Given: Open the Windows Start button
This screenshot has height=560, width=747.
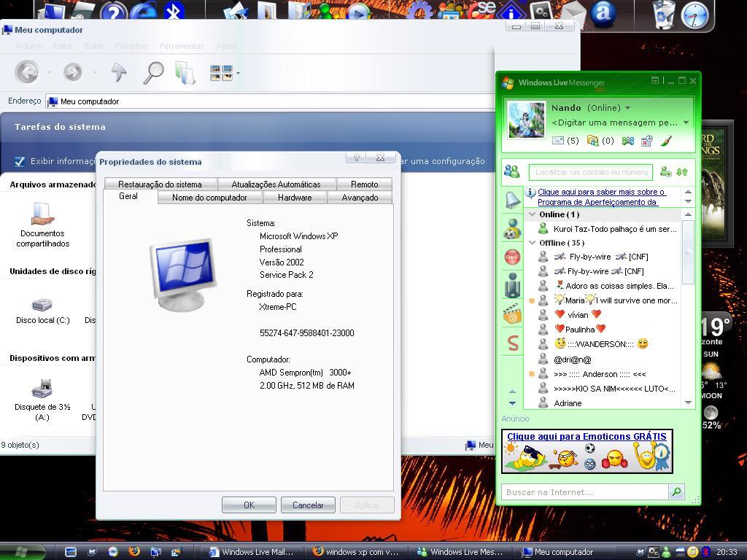Looking at the screenshot, I should 23,552.
